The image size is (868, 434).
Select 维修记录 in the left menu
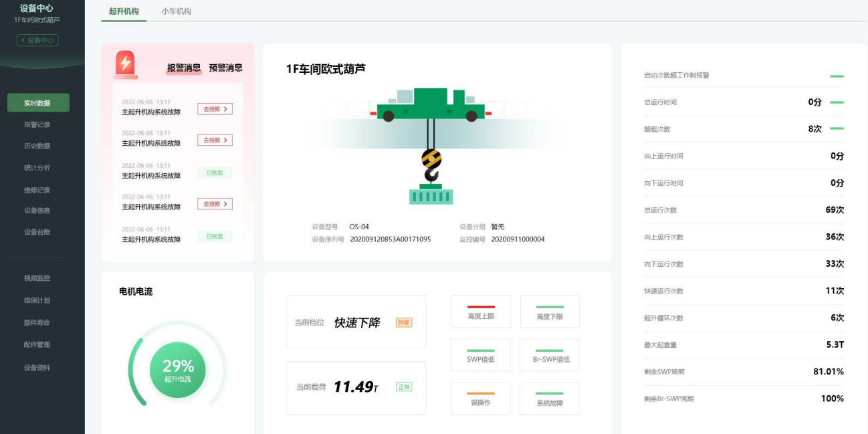38,188
